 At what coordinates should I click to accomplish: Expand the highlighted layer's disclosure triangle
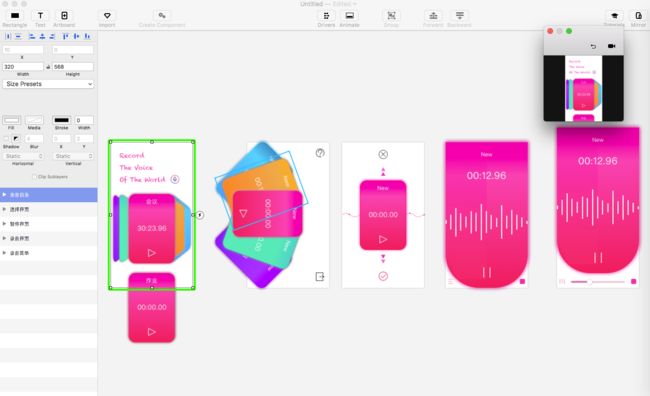click(x=5, y=194)
